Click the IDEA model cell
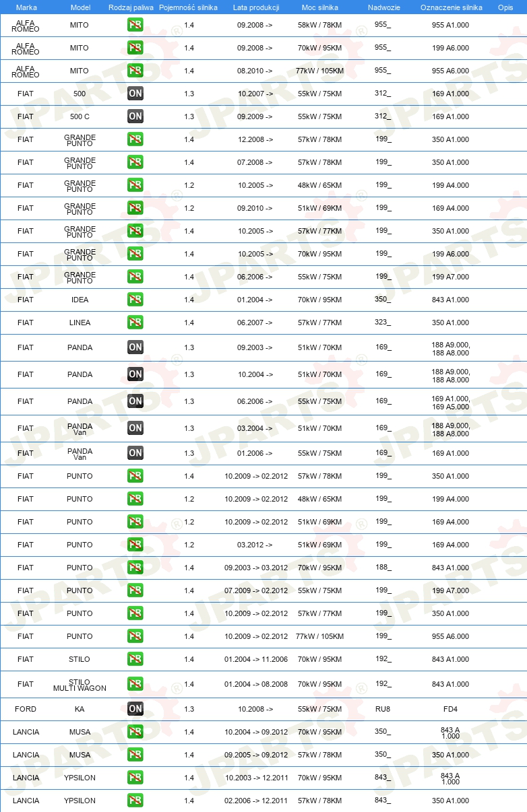Screen dimensions: 527x812 80,300
